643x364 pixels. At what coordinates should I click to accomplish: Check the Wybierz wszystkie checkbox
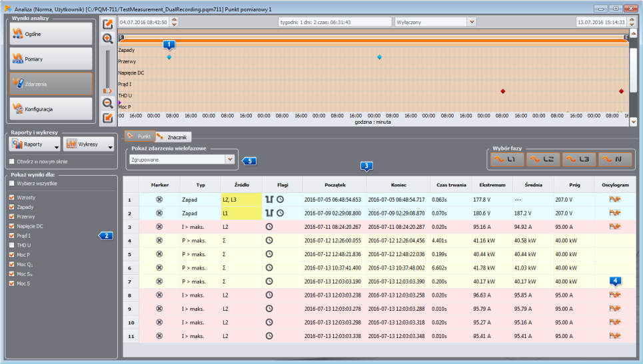(11, 184)
